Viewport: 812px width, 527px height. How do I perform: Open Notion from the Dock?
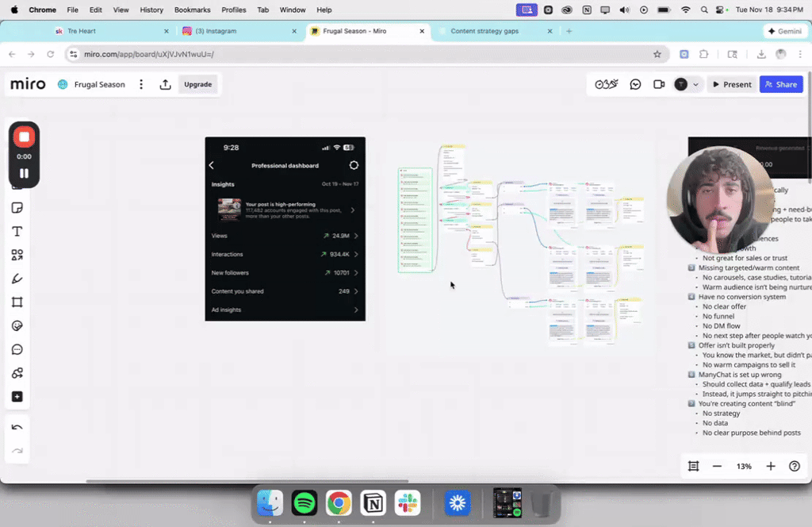pyautogui.click(x=373, y=502)
